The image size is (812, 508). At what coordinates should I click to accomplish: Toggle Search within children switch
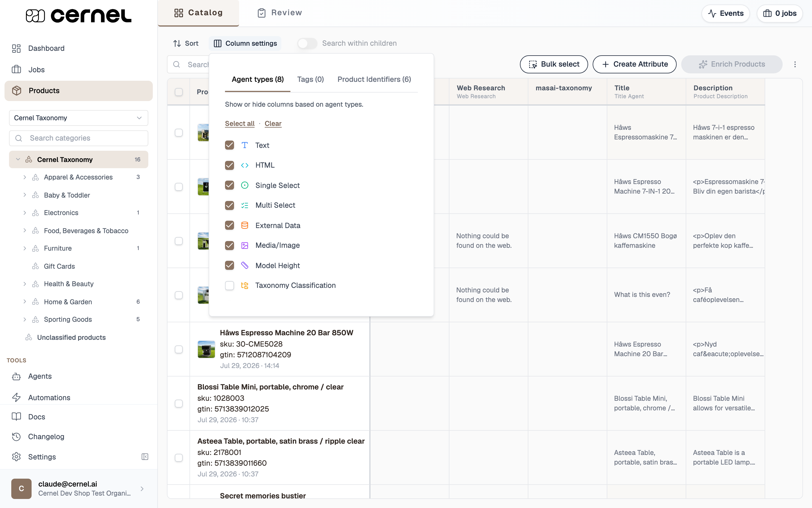(307, 43)
